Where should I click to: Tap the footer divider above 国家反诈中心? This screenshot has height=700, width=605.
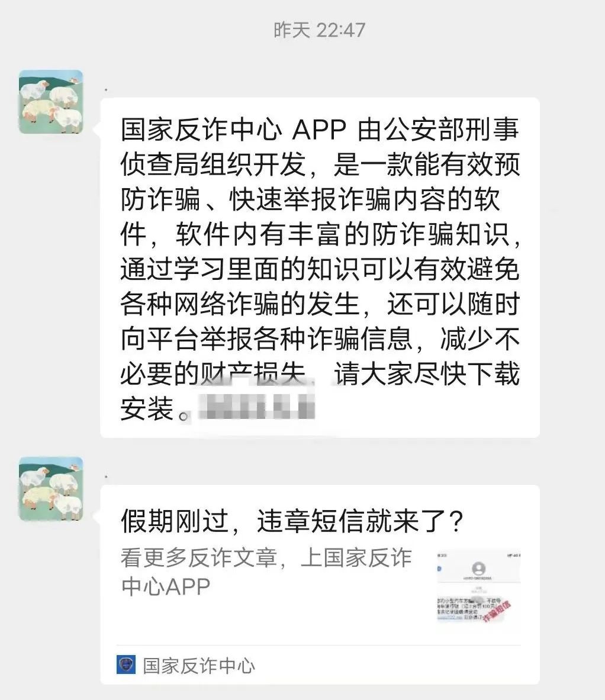[x=318, y=645]
